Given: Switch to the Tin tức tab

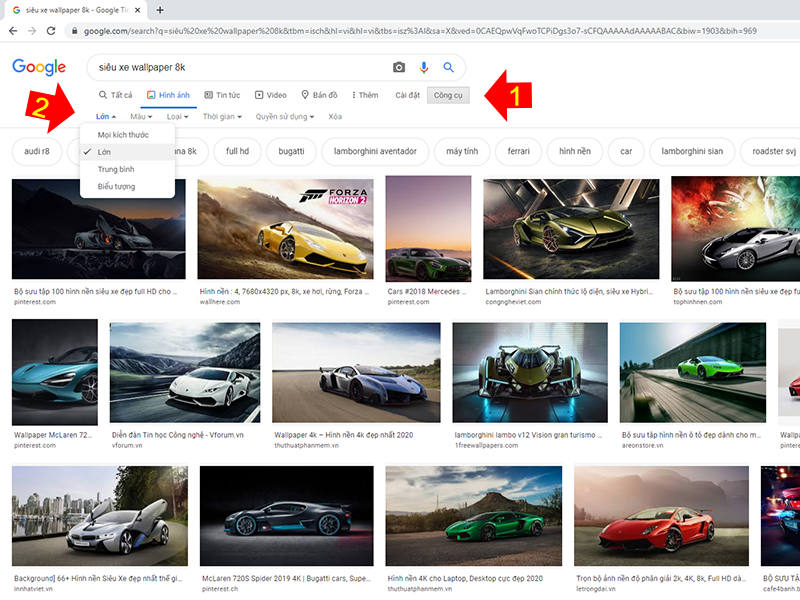Looking at the screenshot, I should (x=222, y=95).
